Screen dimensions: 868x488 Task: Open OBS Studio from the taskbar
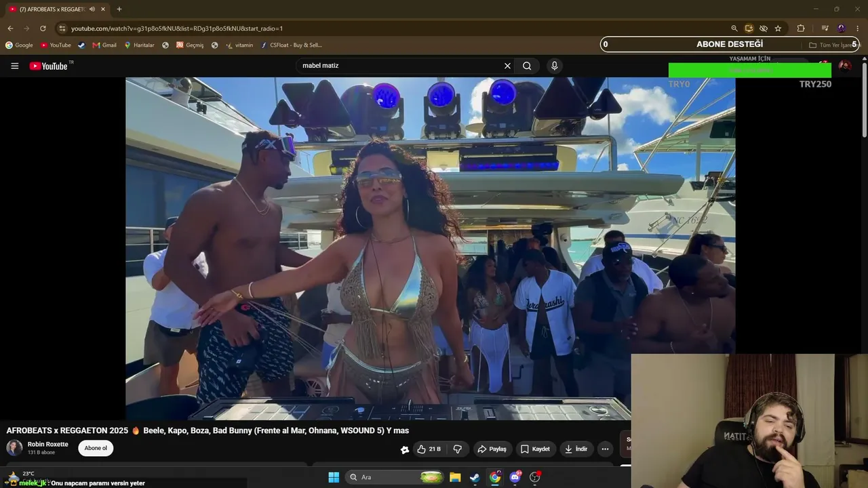[x=535, y=477]
